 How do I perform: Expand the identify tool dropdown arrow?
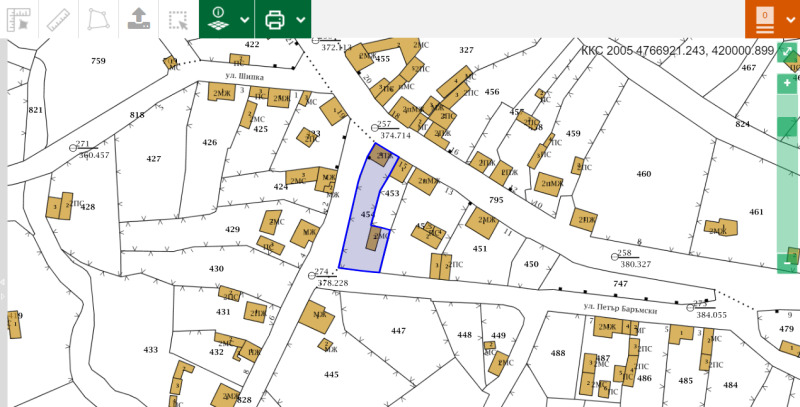pos(245,20)
